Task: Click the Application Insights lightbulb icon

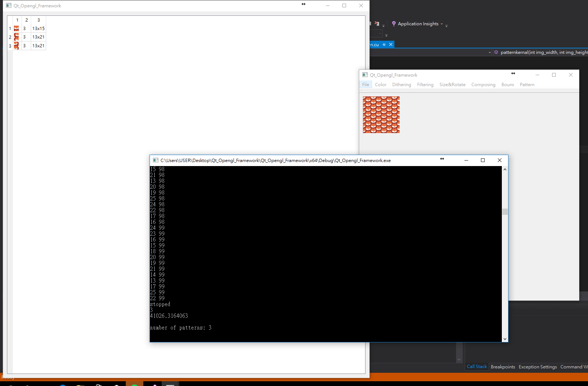Action: 394,24
